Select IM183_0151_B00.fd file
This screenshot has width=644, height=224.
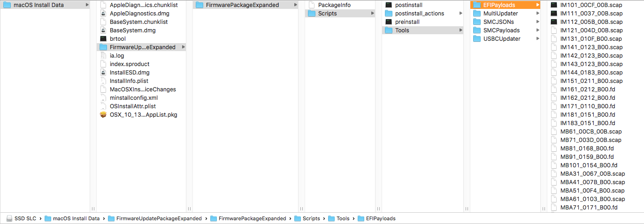point(588,123)
